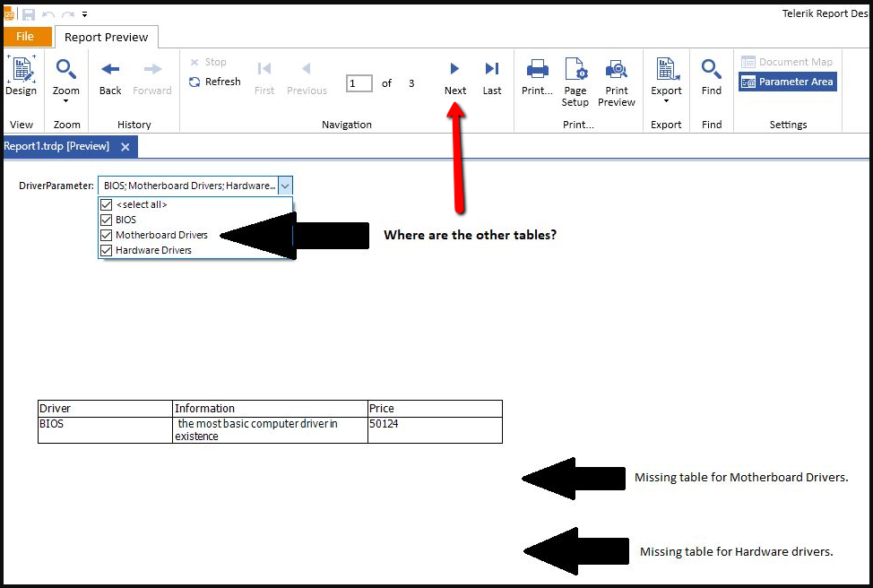Select the Report Preview ribbon tab
This screenshot has width=873, height=588.
point(107,38)
